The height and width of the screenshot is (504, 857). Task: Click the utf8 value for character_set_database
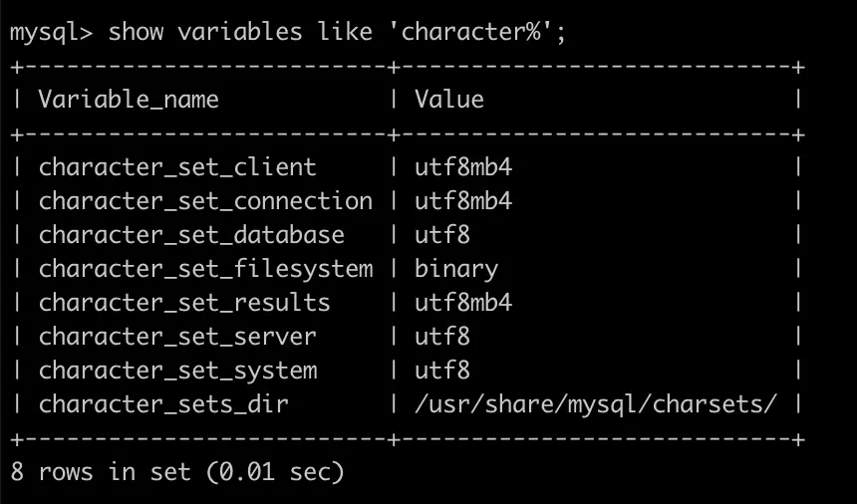click(x=442, y=235)
